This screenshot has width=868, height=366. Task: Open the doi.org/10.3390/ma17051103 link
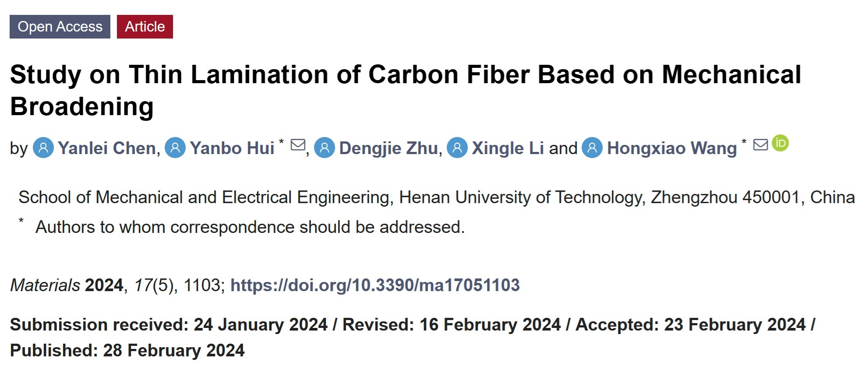coord(375,285)
